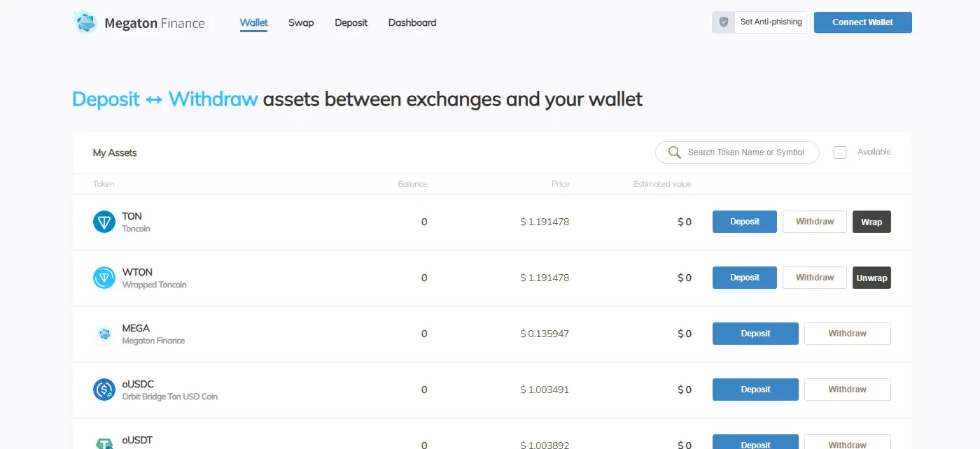Click the MEGA token icon
980x449 pixels.
(x=104, y=334)
